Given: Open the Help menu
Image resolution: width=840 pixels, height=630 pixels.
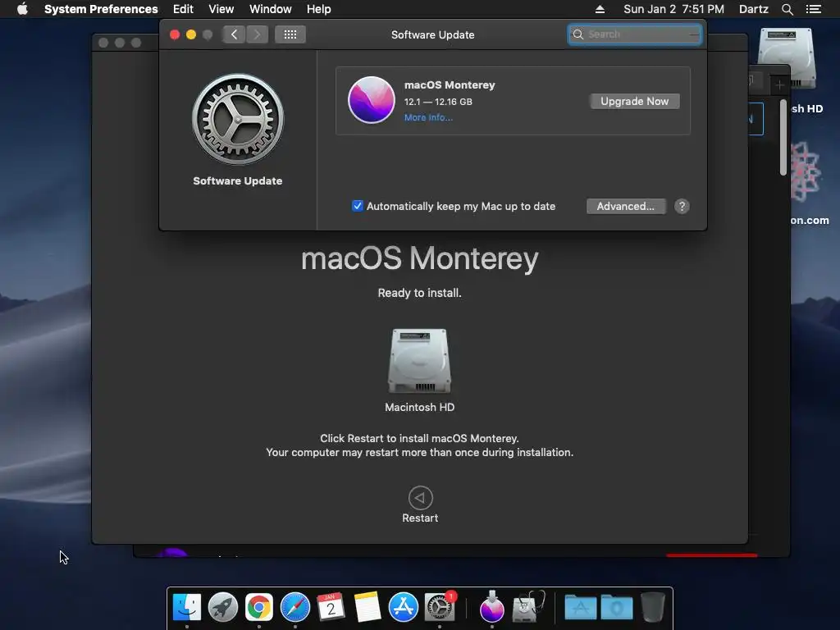Looking at the screenshot, I should pos(319,9).
